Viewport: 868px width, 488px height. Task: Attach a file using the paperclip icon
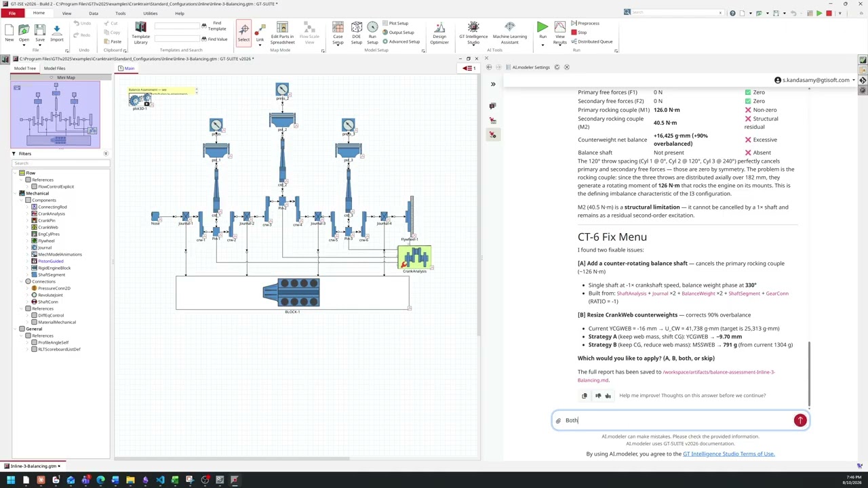pos(558,421)
